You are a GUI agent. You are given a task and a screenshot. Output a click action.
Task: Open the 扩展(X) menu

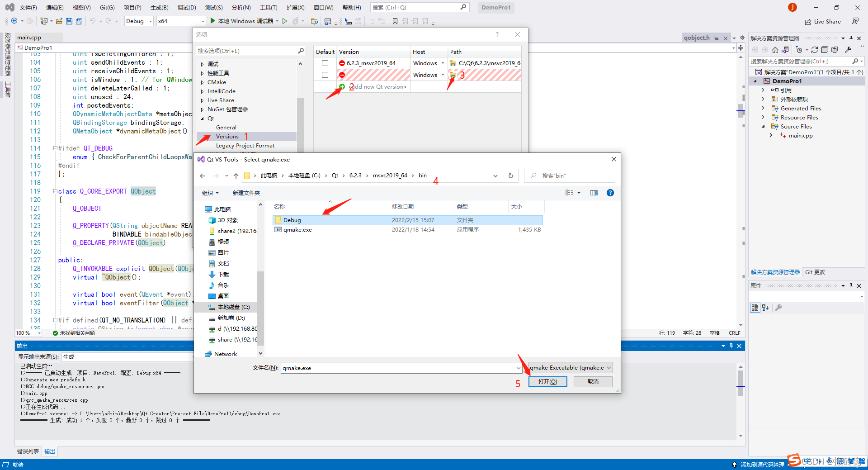pyautogui.click(x=295, y=8)
